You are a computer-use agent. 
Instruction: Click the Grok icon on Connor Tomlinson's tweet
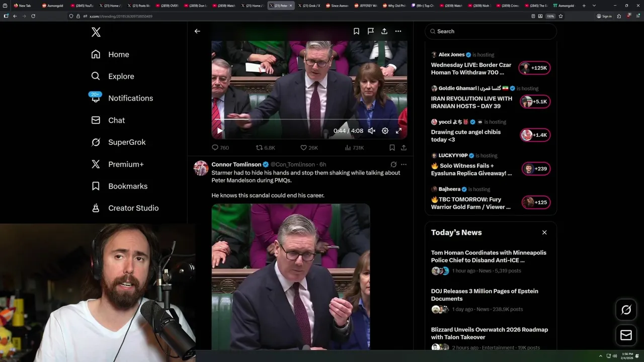pyautogui.click(x=393, y=164)
